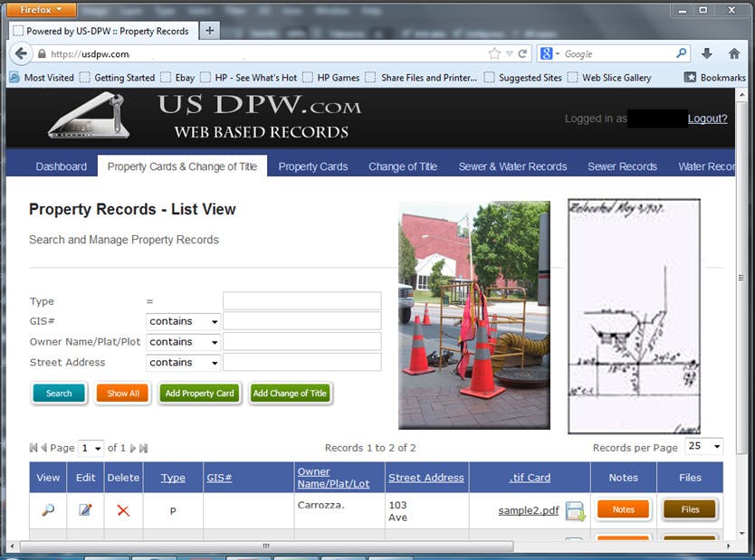Sort by the .tif Card column header
Screen dimensions: 755x560
click(x=530, y=478)
